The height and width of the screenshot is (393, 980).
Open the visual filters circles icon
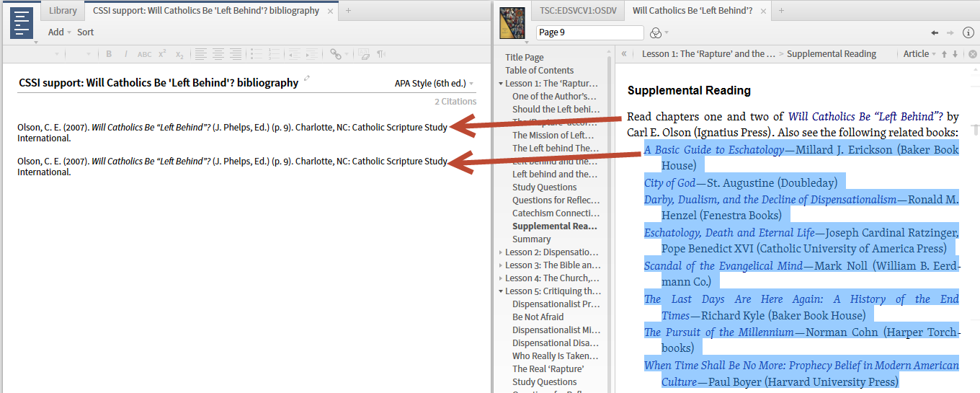[x=655, y=32]
